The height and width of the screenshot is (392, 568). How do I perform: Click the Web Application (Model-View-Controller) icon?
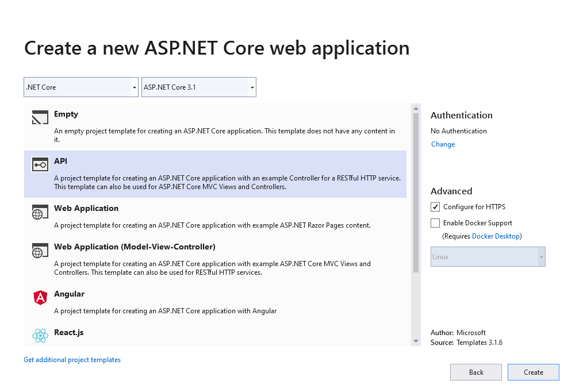pos(40,251)
